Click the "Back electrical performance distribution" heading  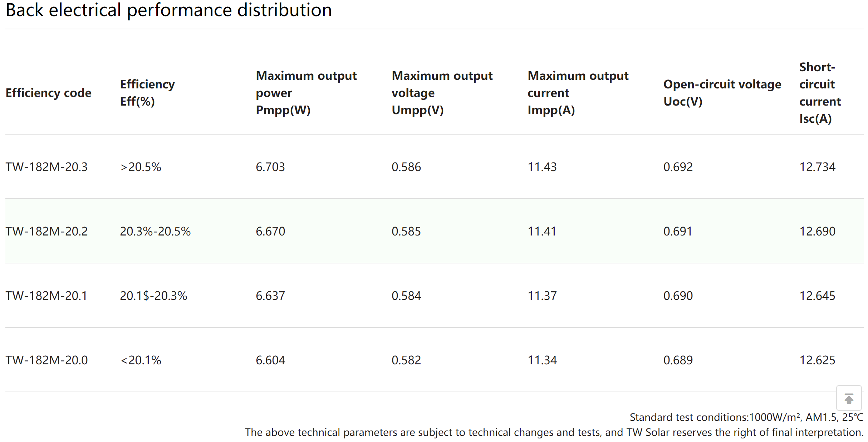tap(169, 10)
